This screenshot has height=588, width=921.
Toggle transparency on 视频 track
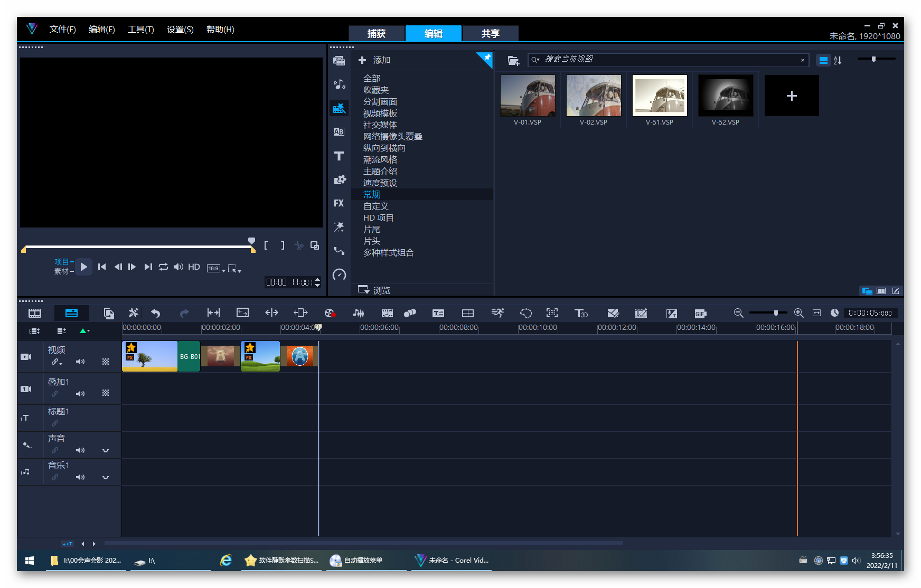click(x=106, y=362)
